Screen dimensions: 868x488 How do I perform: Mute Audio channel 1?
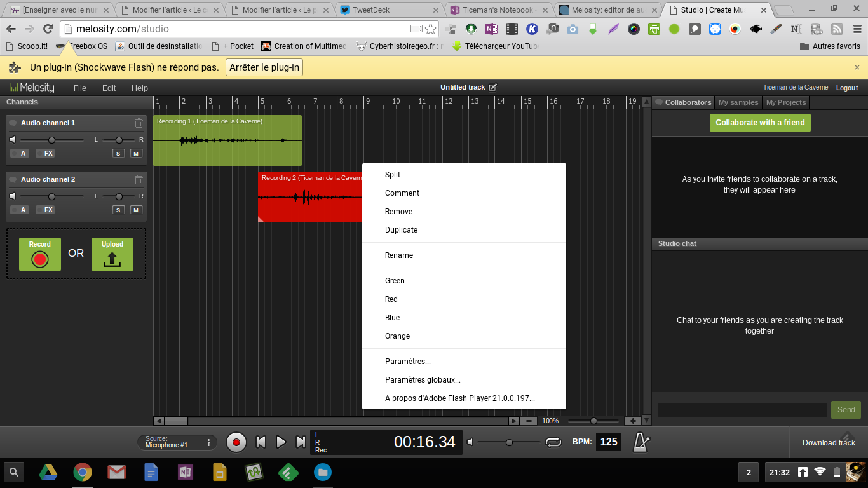coord(136,153)
